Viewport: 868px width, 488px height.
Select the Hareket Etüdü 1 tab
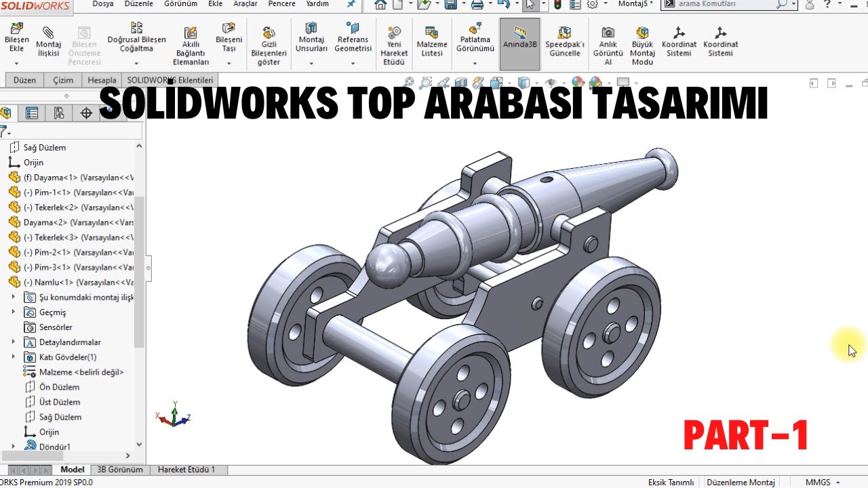click(x=186, y=469)
